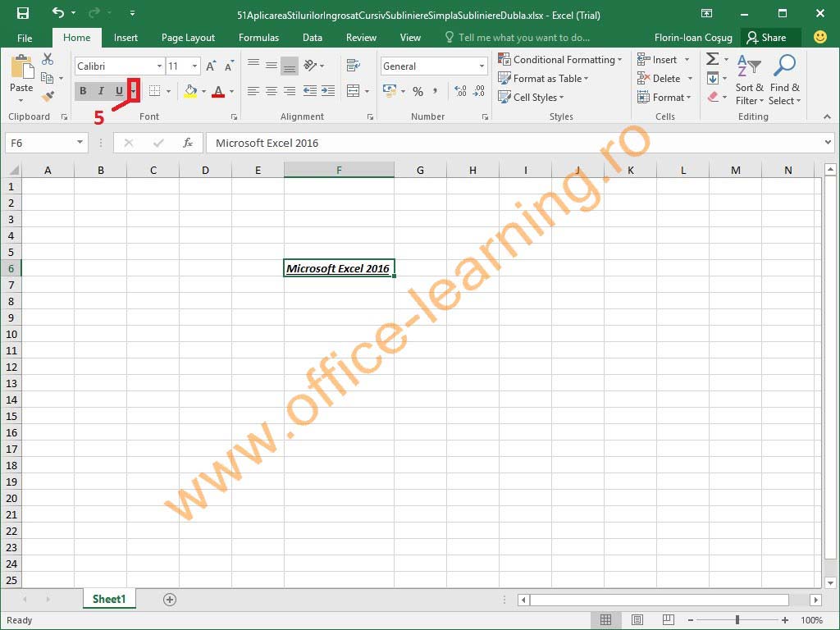Click the Insert cells button
This screenshot has width=840, height=630.
click(x=664, y=59)
